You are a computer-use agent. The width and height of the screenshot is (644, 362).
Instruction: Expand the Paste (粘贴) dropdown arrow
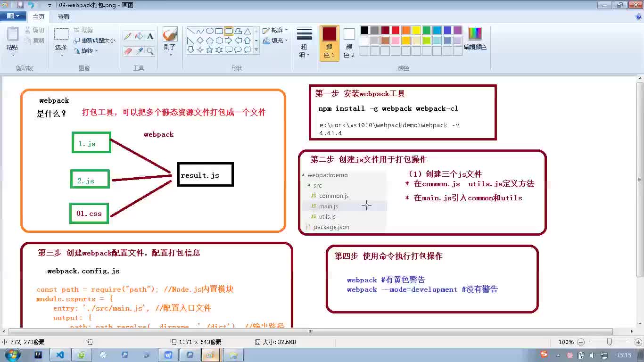click(x=12, y=55)
